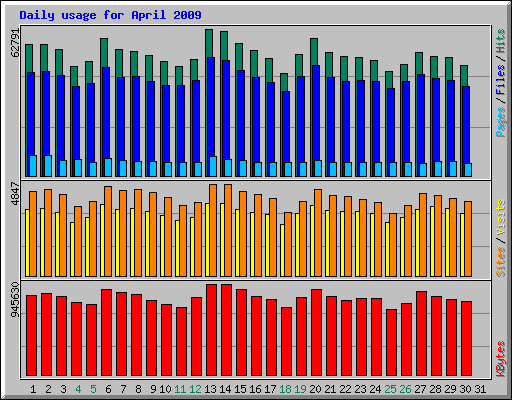
Task: Click day label 9 on the x-axis
Action: [153, 389]
